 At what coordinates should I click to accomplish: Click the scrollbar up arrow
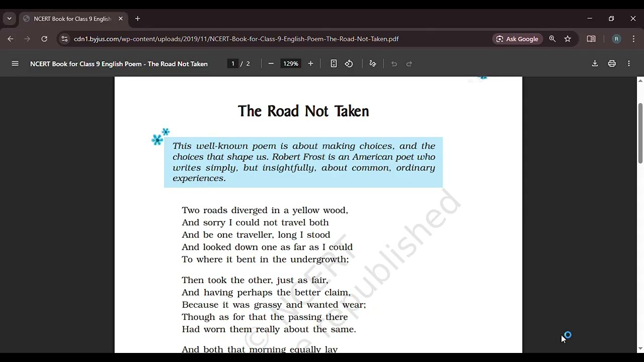(640, 80)
